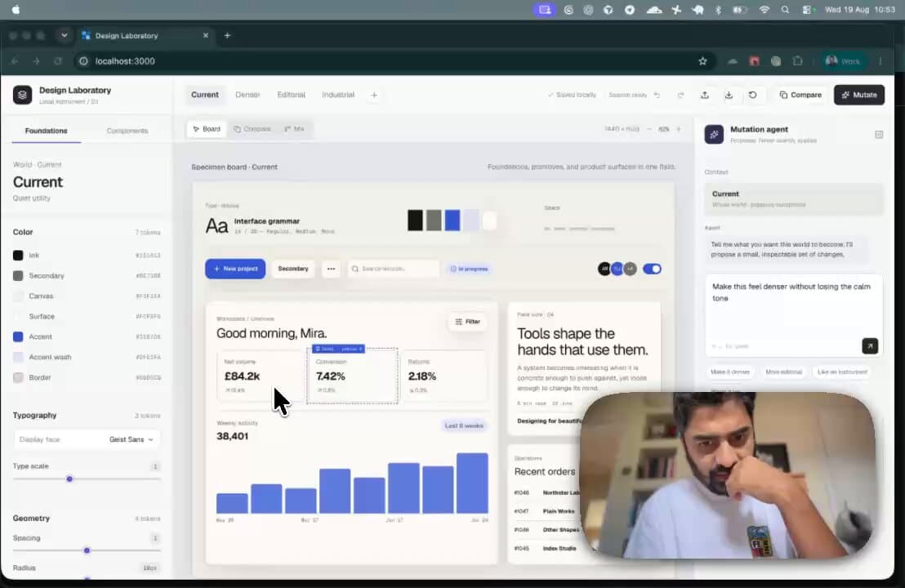Switch to the Industrial world tab

[338, 95]
